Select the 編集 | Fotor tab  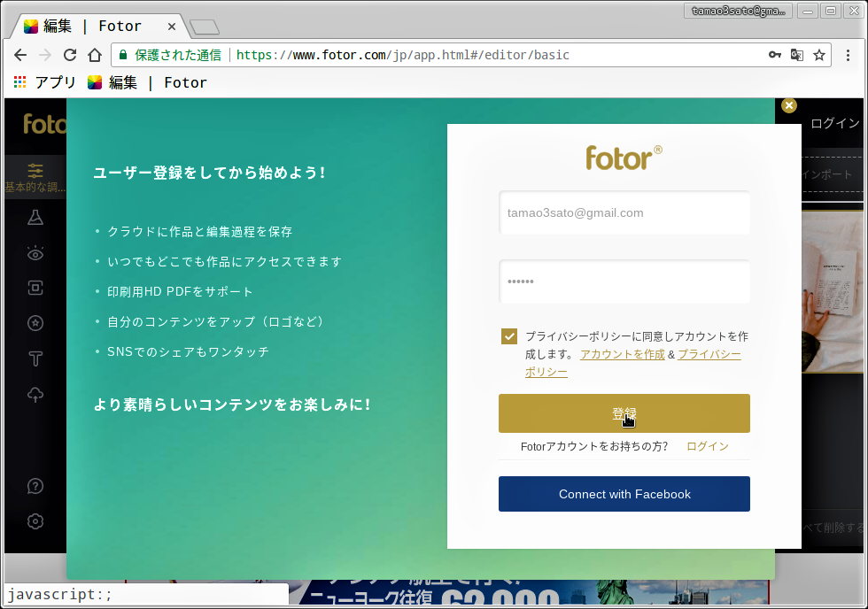coord(99,26)
